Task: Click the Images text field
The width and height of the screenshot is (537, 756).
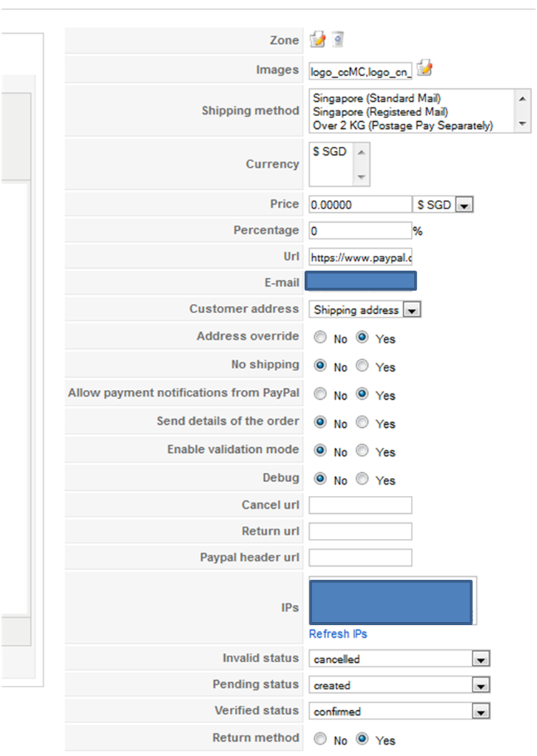Action: tap(360, 72)
